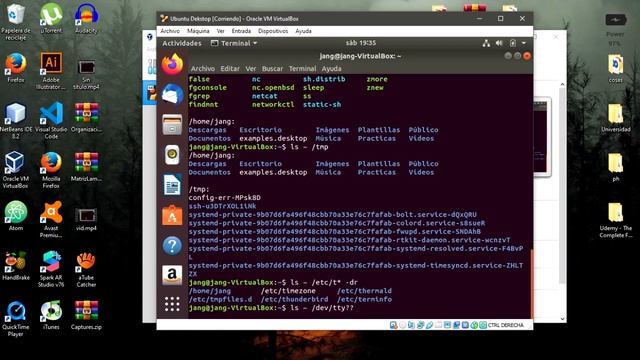Open the network icon in the Ubuntu top bar
640x360 pixels.
tap(486, 43)
